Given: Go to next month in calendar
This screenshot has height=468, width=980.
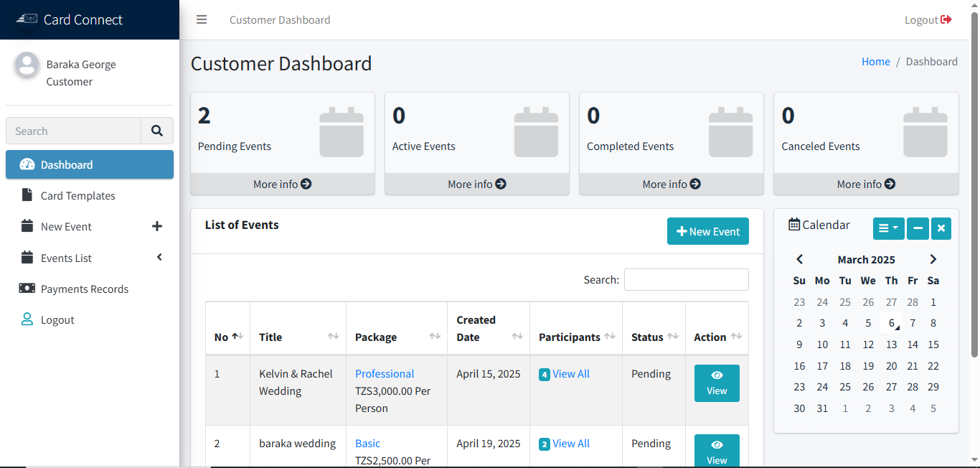Looking at the screenshot, I should coord(933,259).
